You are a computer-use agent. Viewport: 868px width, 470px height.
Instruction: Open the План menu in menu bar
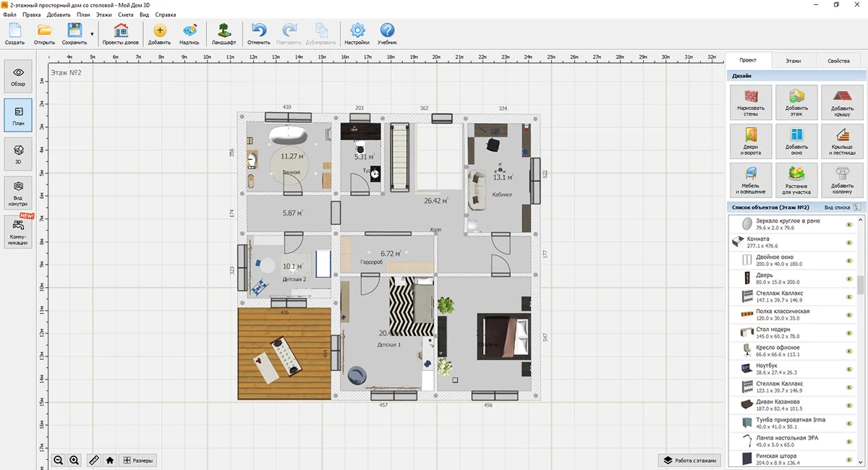click(84, 14)
